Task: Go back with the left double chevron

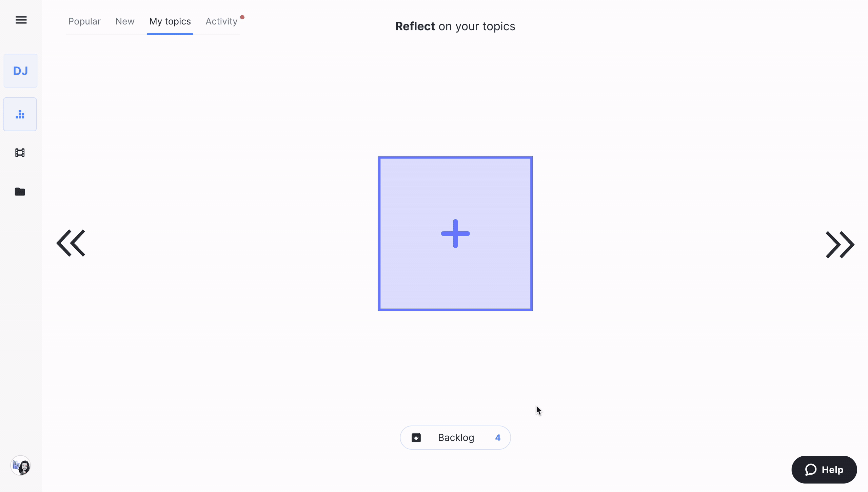Action: [x=71, y=243]
